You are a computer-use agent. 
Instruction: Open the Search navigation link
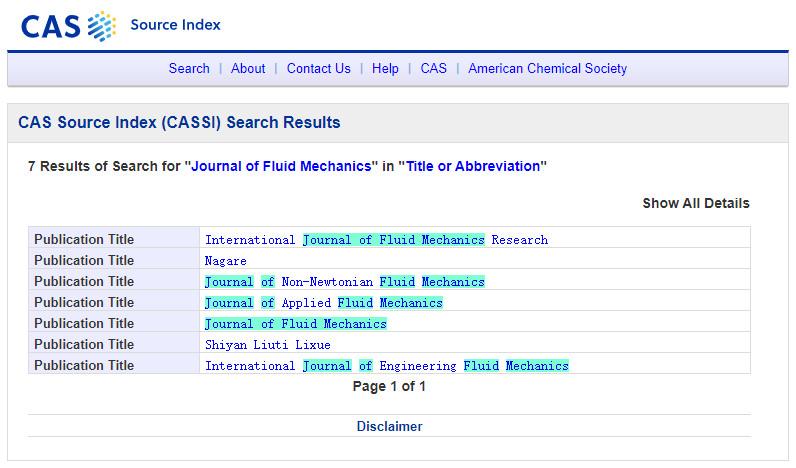pos(189,69)
